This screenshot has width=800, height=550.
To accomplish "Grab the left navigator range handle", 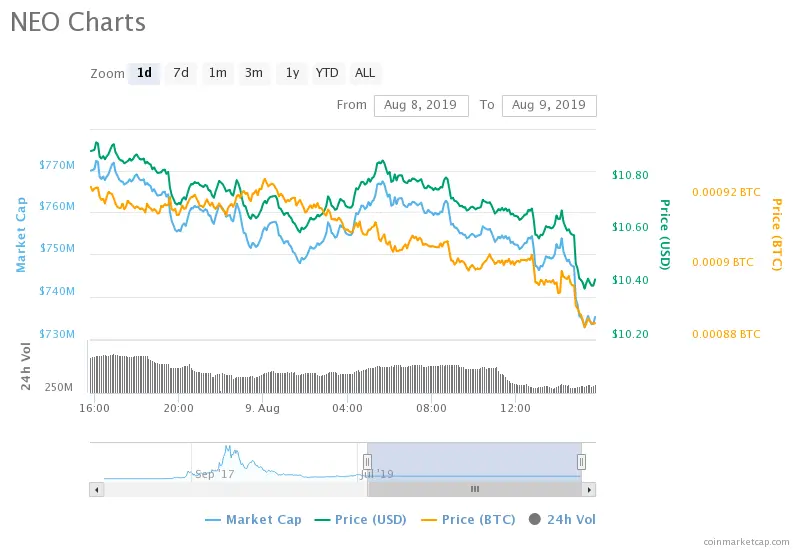I will 367,462.
